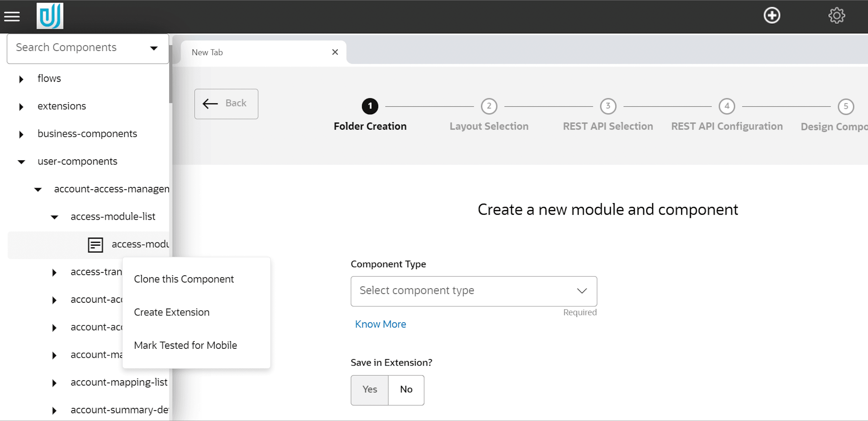Click the access-module component document icon
Screen dimensions: 868x421
click(x=95, y=245)
